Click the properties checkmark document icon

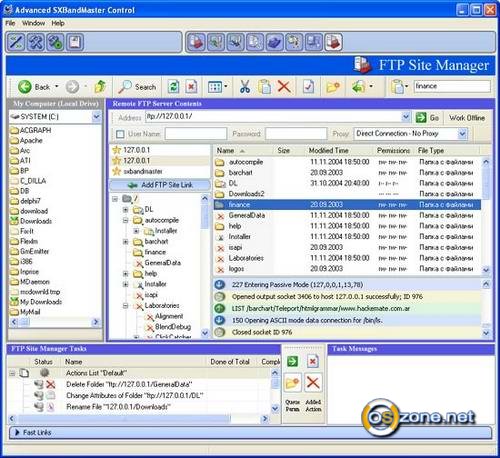coord(308,87)
